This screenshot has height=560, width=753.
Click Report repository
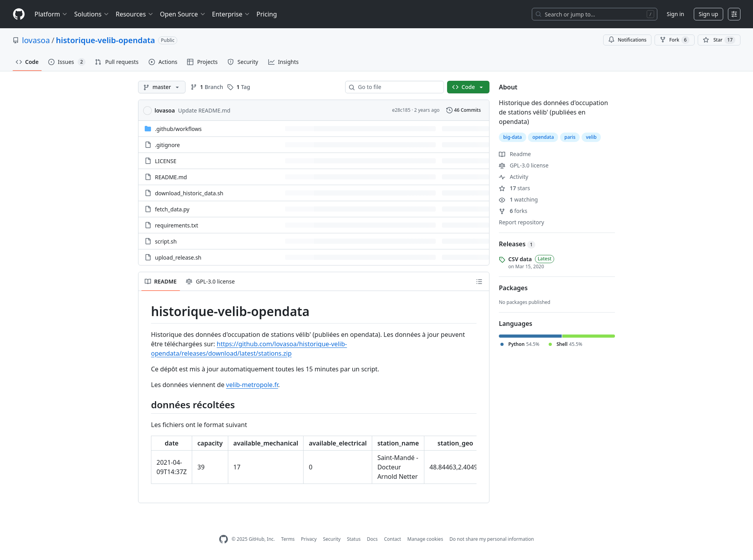pos(521,222)
